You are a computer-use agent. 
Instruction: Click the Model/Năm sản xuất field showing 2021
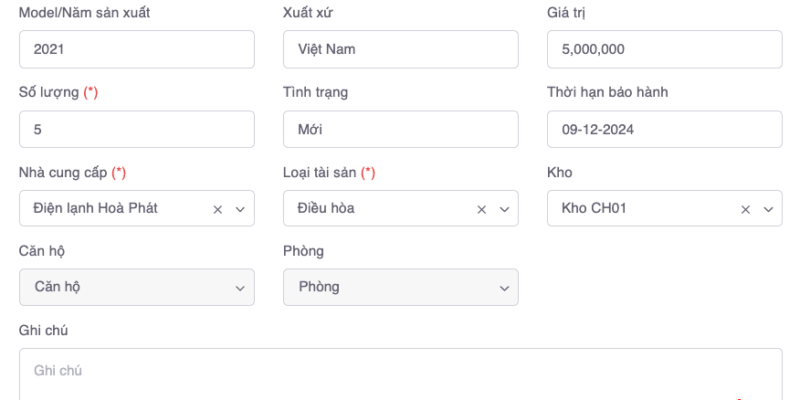(x=136, y=49)
